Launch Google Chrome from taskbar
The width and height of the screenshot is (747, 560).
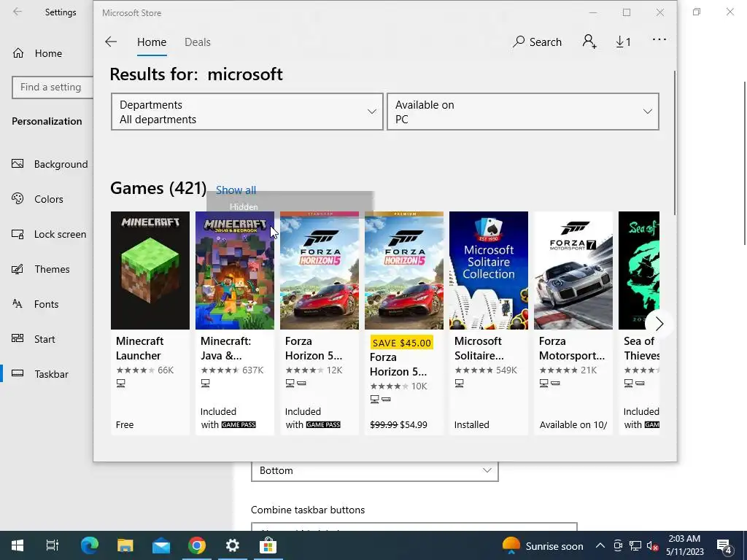197,545
